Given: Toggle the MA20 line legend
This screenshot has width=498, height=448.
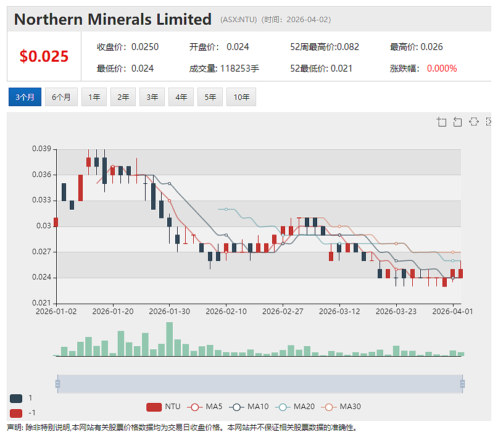Looking at the screenshot, I should [x=295, y=407].
